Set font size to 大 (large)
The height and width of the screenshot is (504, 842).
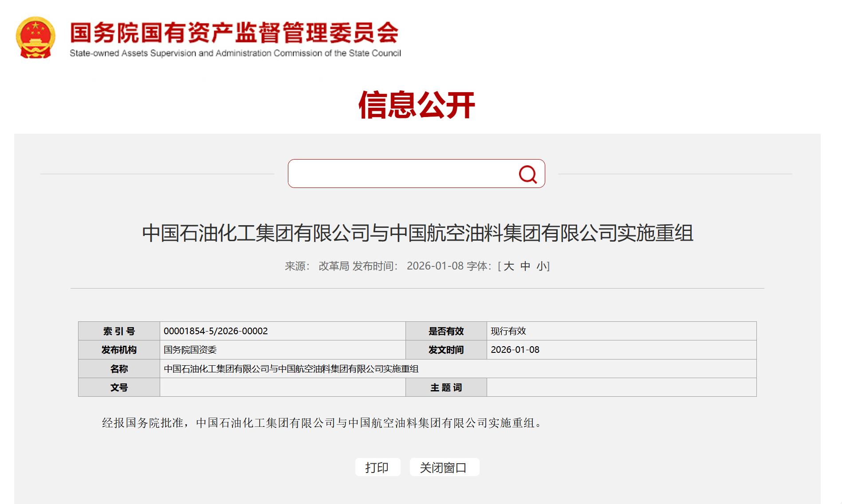click(x=509, y=266)
